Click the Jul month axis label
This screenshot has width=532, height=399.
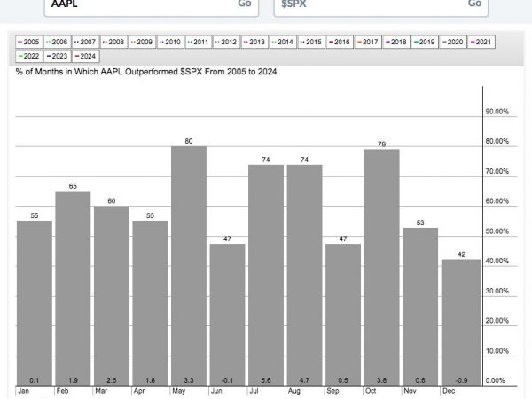pos(254,391)
